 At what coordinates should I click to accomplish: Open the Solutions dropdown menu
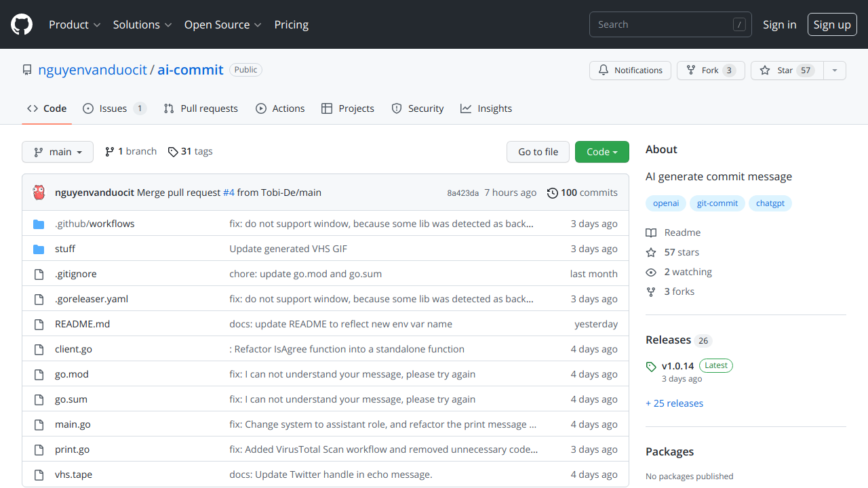142,24
